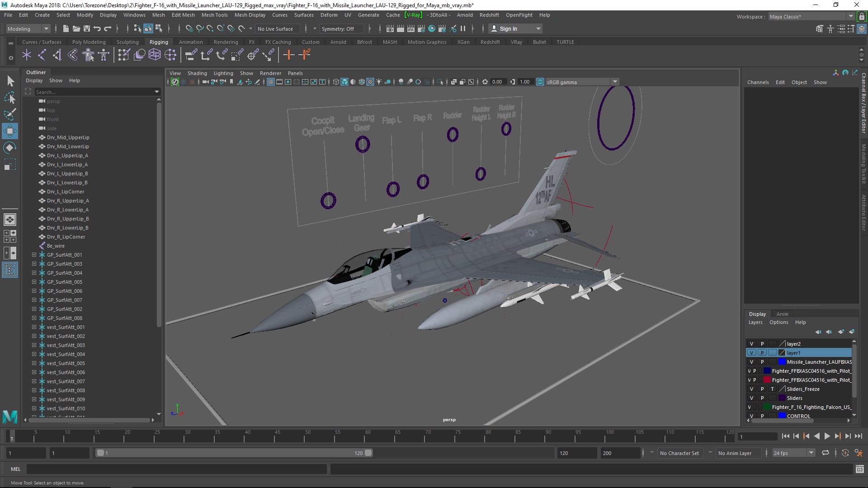Click the Create Joints shelf icon
Image resolution: width=868 pixels, height=488 pixels.
42,55
